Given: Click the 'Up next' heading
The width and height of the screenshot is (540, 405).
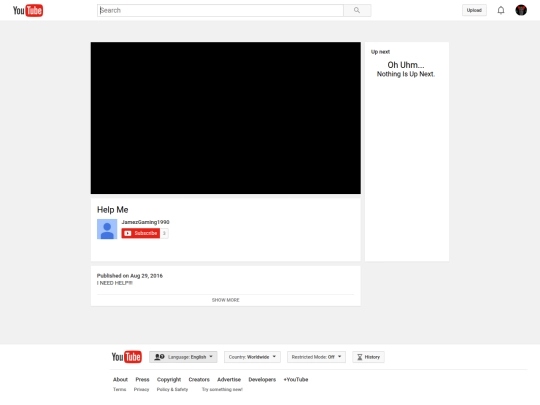Looking at the screenshot, I should 380,52.
